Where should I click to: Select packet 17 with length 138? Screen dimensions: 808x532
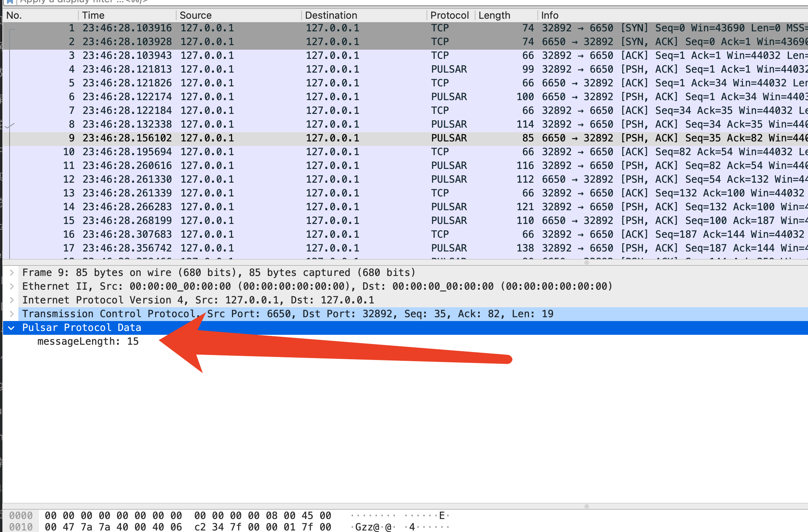tap(268, 248)
